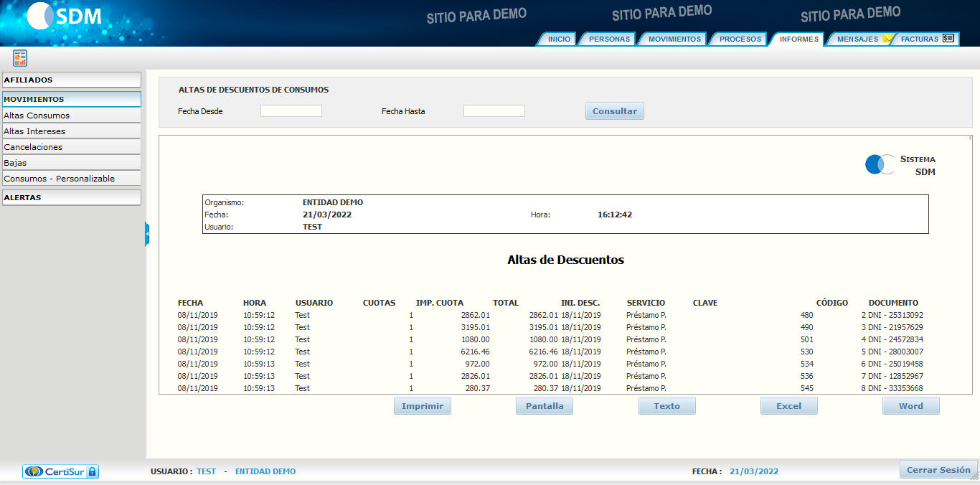Click the USUARIO column header
The width and height of the screenshot is (980, 485).
tap(314, 303)
